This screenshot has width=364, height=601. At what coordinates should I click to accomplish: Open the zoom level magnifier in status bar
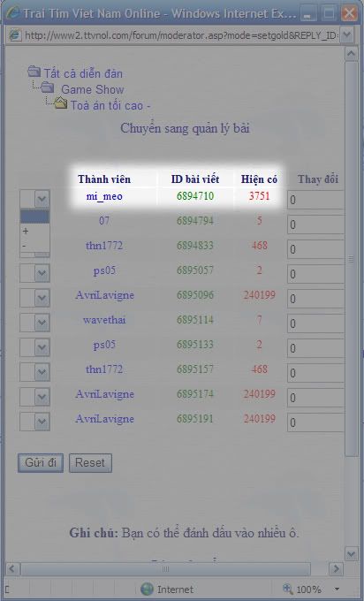[x=288, y=589]
